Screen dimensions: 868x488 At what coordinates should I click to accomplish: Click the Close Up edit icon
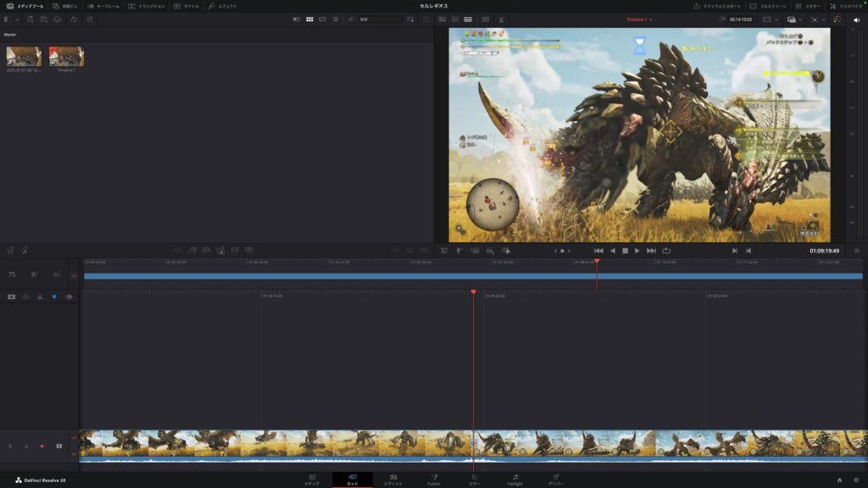coord(220,251)
